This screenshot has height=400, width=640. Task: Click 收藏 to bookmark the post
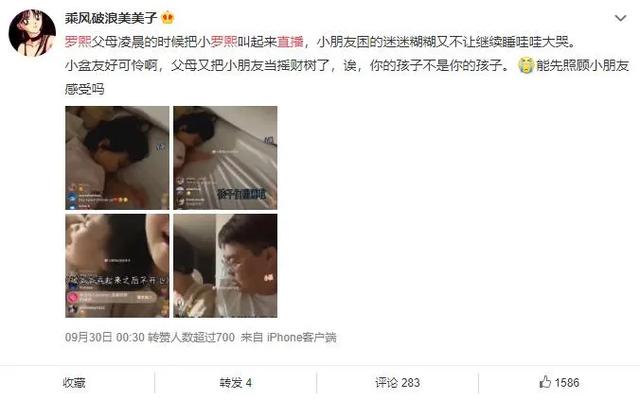[x=74, y=382]
